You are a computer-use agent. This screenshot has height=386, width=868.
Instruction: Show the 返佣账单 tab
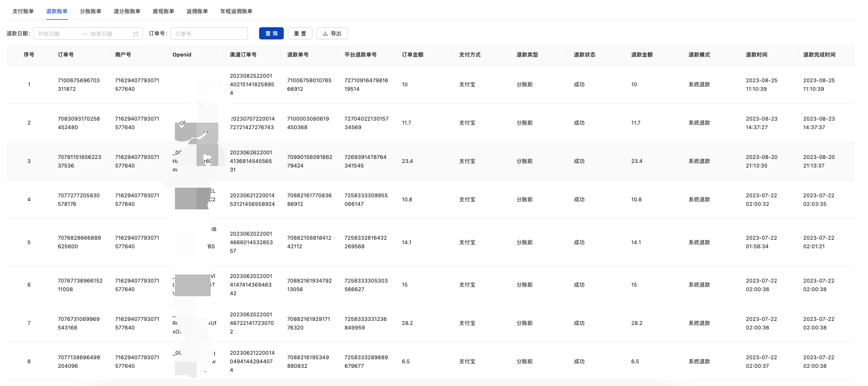(197, 11)
